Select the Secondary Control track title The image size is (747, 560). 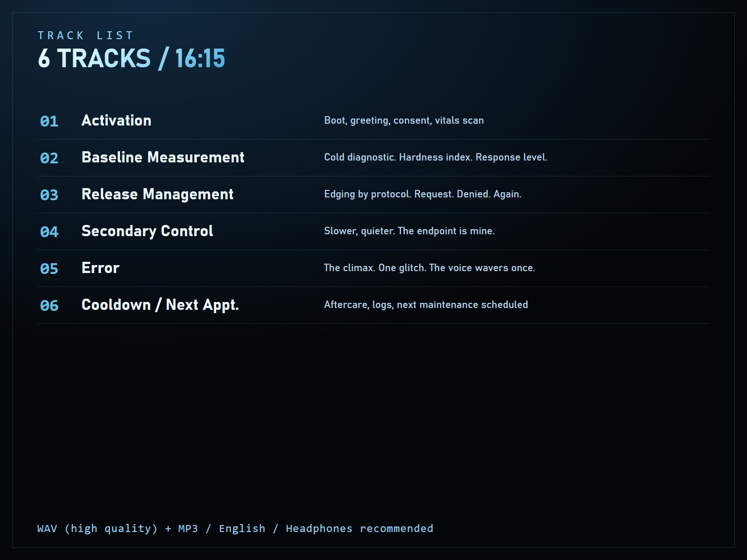147,231
